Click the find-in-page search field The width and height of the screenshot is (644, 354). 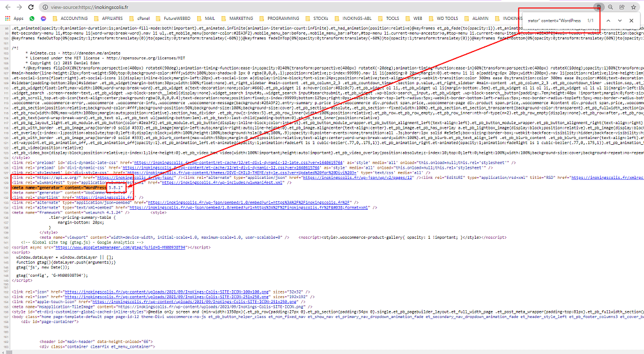554,20
